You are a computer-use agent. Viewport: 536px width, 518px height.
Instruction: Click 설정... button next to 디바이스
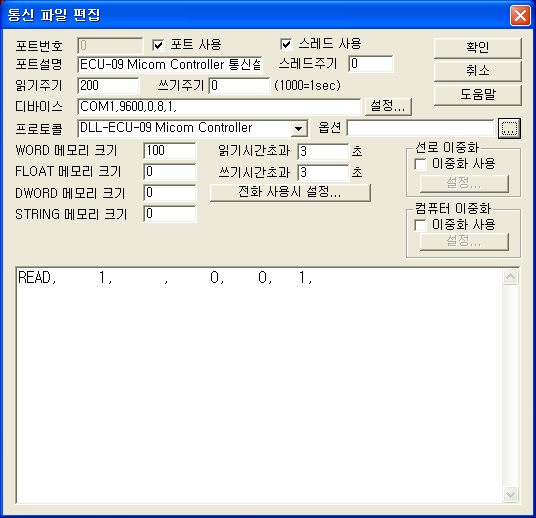click(x=388, y=106)
